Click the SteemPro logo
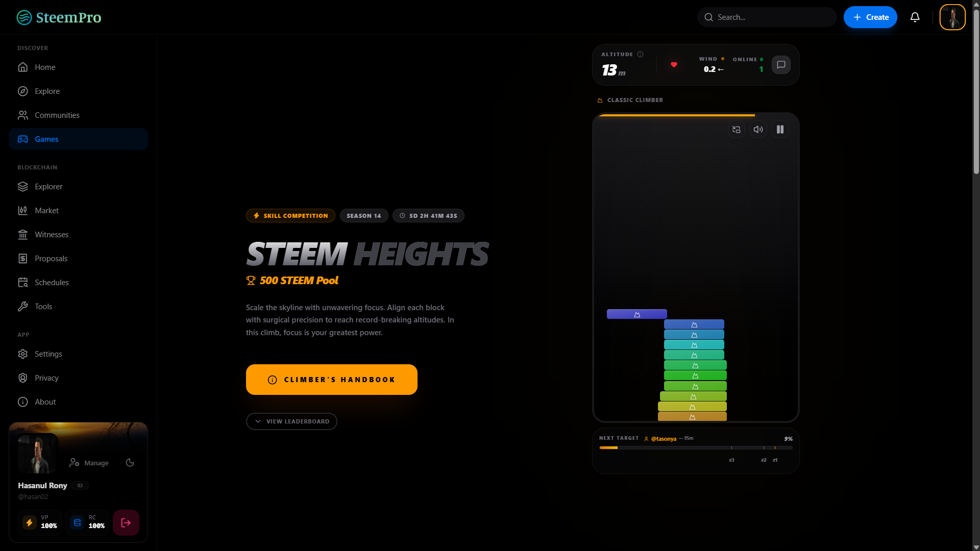This screenshot has height=551, width=980. click(x=59, y=17)
